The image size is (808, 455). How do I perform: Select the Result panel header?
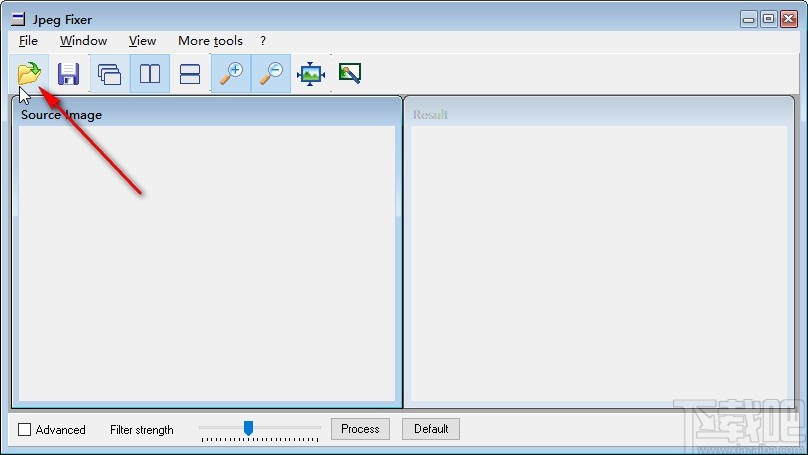[x=599, y=113]
